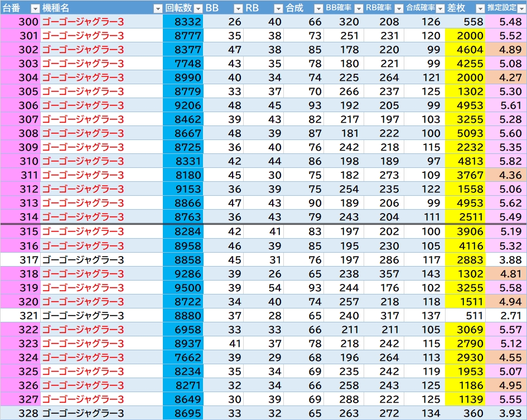Select the 差枚 cell 360
This screenshot has height=420, width=527.
[465, 413]
